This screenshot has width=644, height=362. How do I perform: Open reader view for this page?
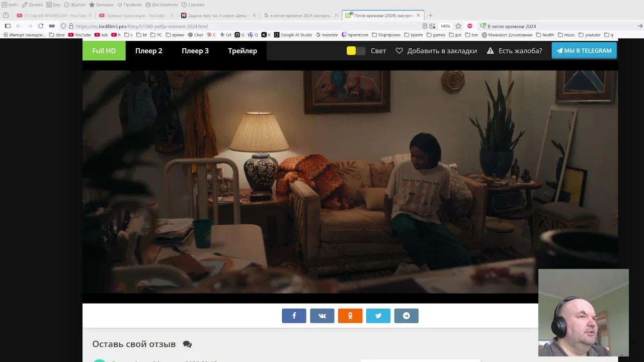pyautogui.click(x=425, y=26)
